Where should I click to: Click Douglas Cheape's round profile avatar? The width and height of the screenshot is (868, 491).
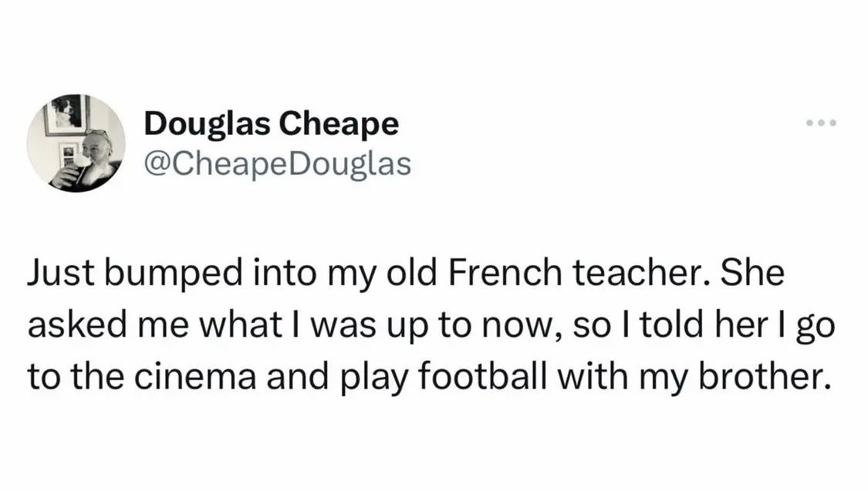pyautogui.click(x=76, y=143)
